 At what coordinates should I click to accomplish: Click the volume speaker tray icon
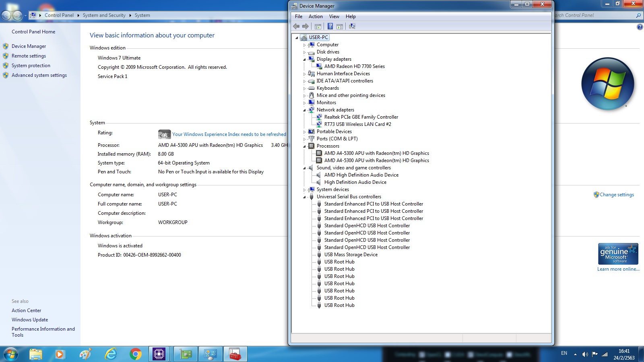coord(585,354)
